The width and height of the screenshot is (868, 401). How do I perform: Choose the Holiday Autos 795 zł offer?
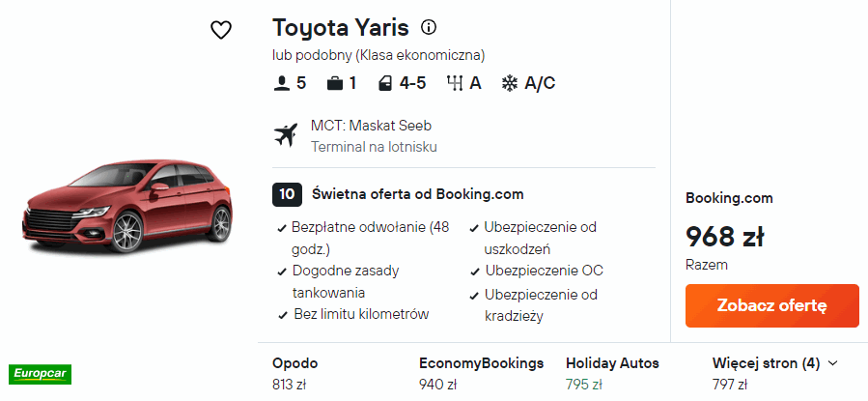point(612,374)
